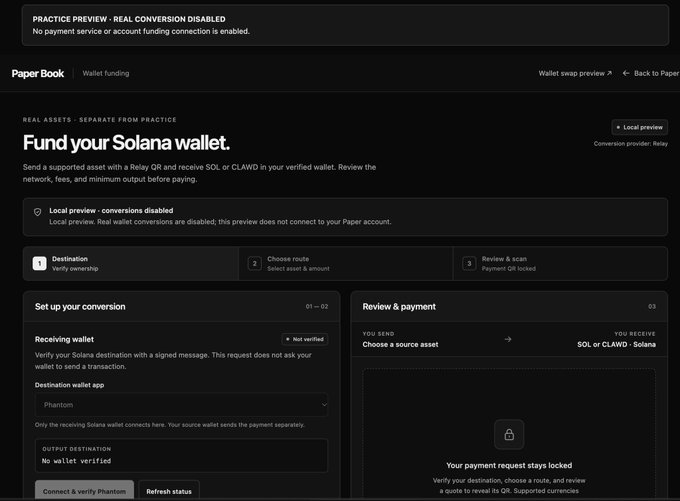Click 'Fund your Solana wallet.' heading

coord(126,143)
